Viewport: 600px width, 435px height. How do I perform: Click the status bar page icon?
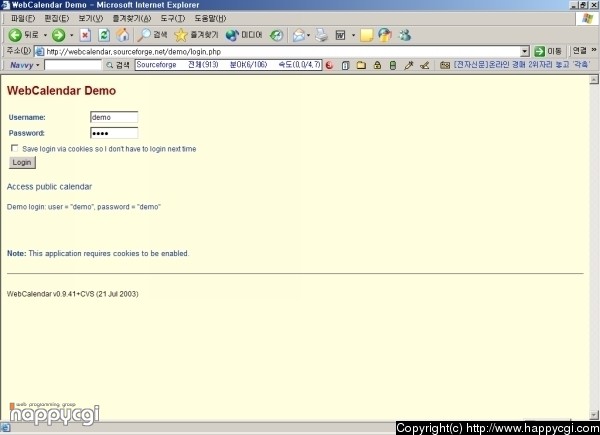5,428
